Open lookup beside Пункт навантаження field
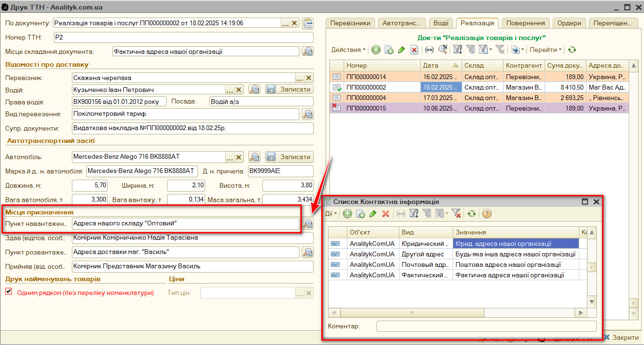Image resolution: width=644 pixels, height=345 pixels. [x=308, y=223]
